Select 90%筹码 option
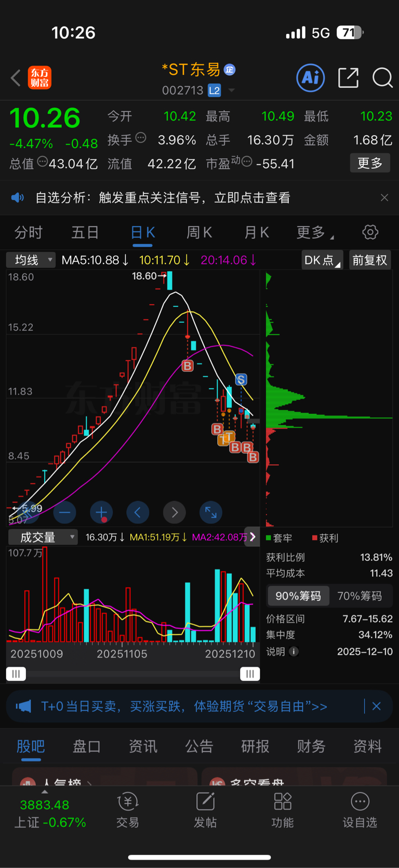 [x=298, y=596]
